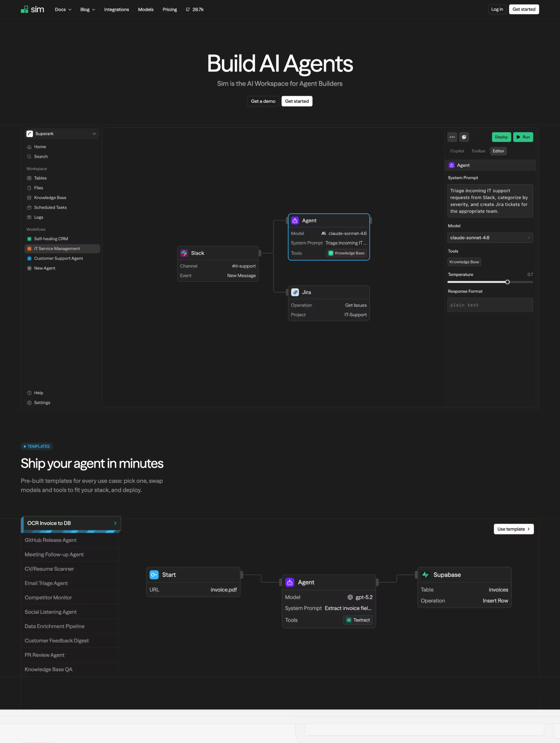Viewport: 560px width, 743px height.
Task: Click the Agent icon in Editor panel header
Action: (x=451, y=165)
